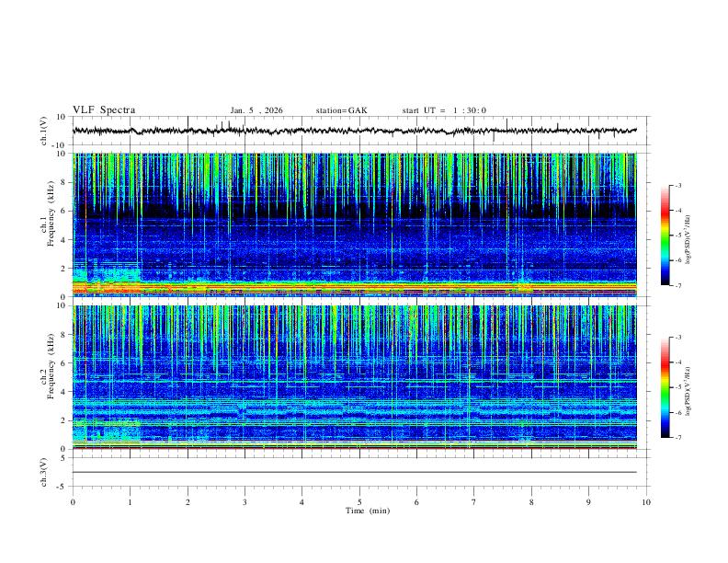The image size is (728, 563).
Task: Click the date text "Jan. 5, 2026"
Action: pyautogui.click(x=256, y=110)
